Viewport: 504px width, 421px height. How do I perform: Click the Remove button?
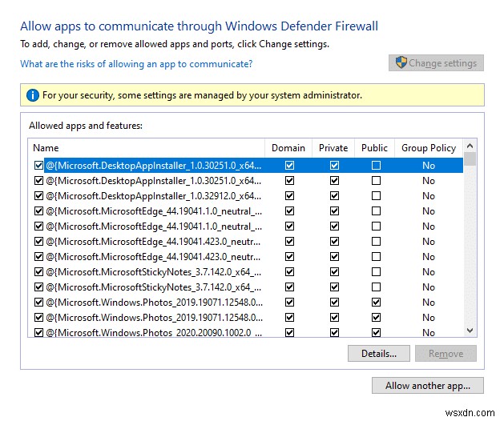[x=446, y=354]
